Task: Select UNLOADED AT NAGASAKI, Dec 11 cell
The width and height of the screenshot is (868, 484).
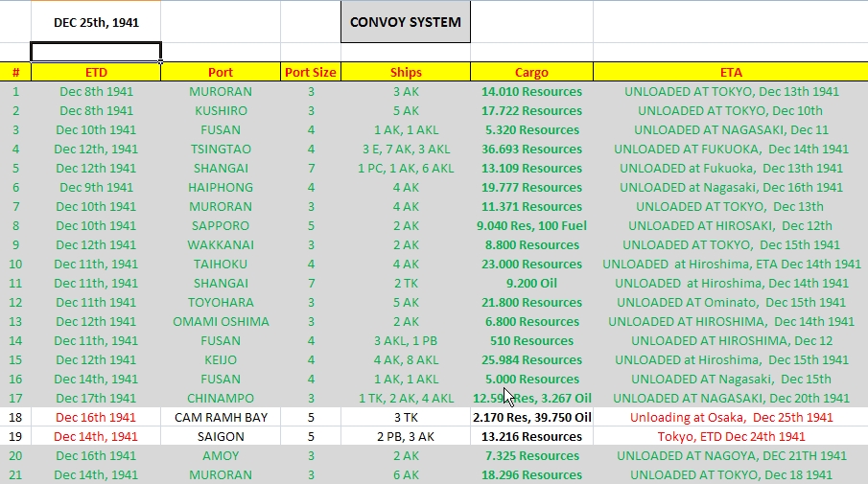Action: [731, 129]
